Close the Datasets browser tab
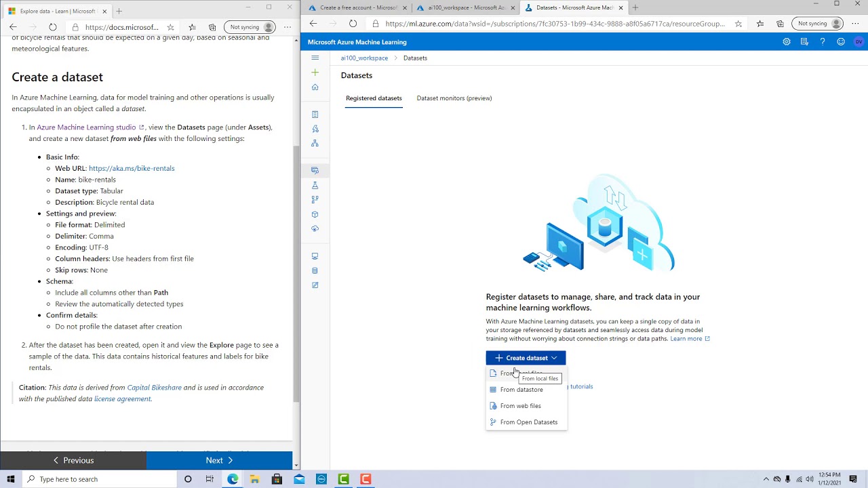This screenshot has height=488, width=868. tap(620, 8)
